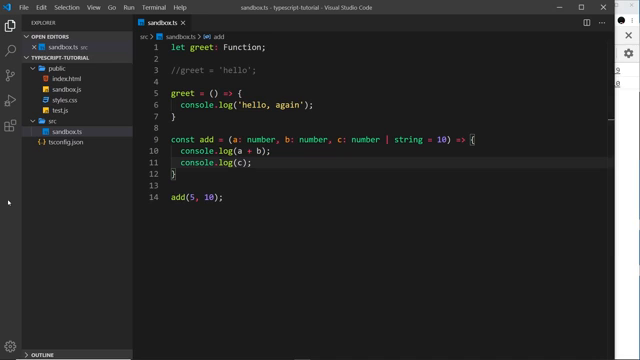
Task: Expand the Outline section
Action: 27,355
